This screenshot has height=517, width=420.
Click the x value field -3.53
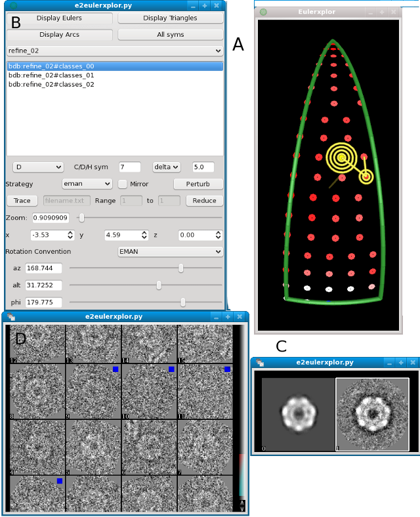tap(49, 235)
